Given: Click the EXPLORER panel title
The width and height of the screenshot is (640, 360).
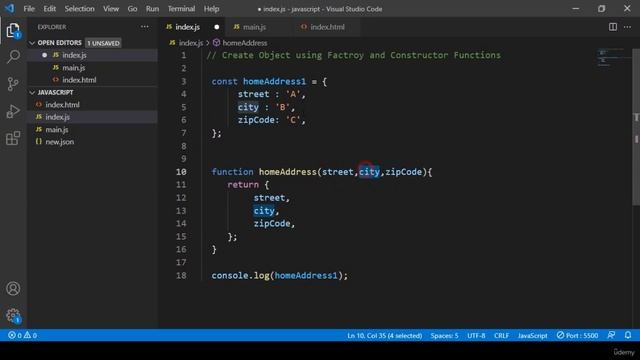Looking at the screenshot, I should tap(52, 27).
